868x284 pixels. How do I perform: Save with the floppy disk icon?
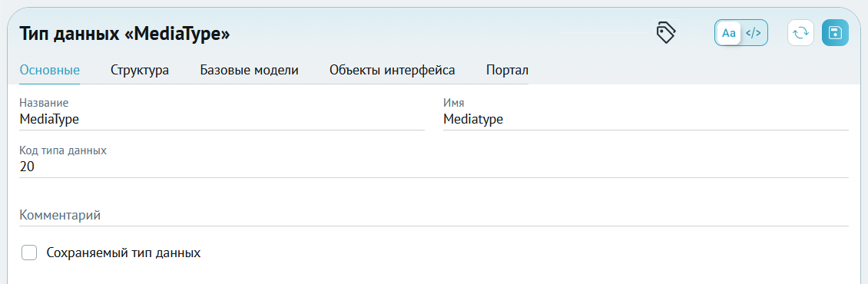(835, 33)
